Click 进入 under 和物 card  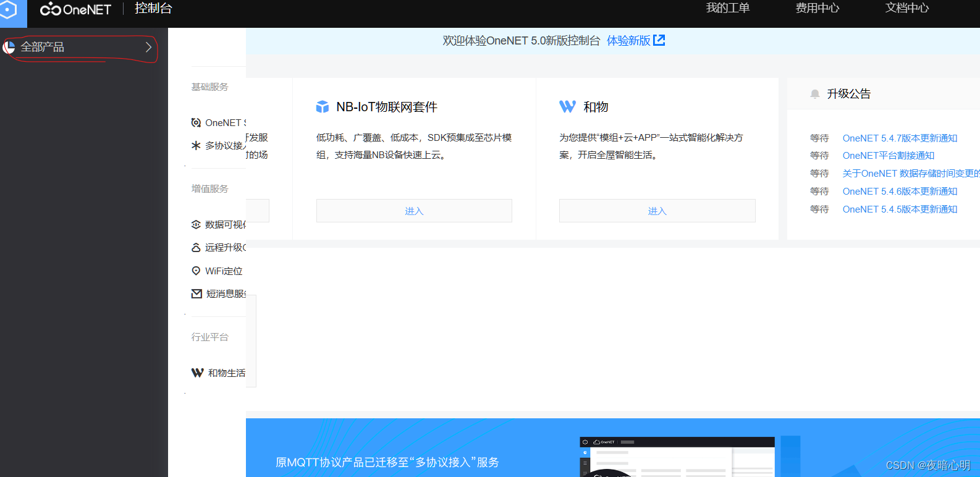[x=657, y=211]
